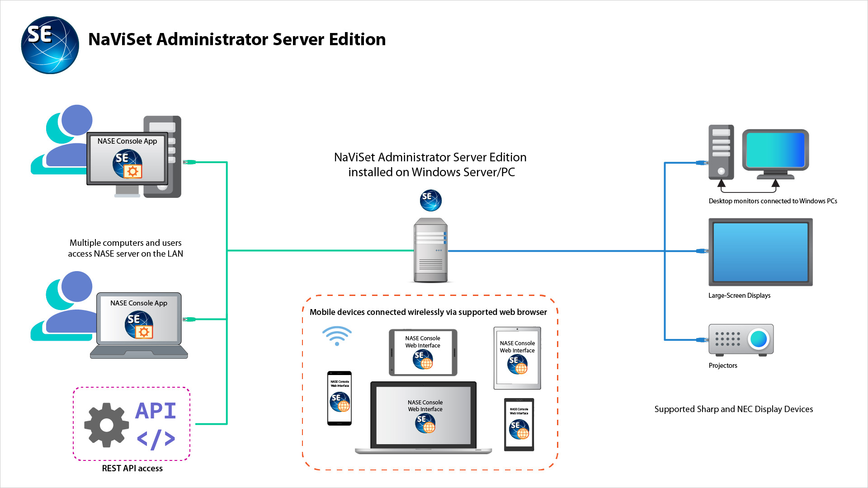Click the blue network plug at projector
Viewport: 868px width, 488px height.
pyautogui.click(x=703, y=340)
